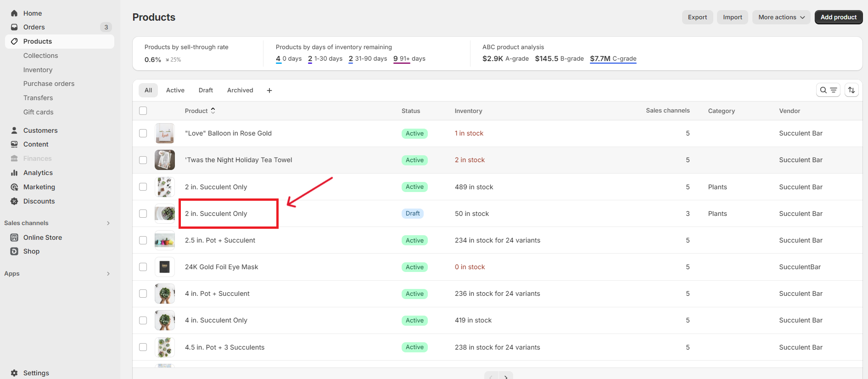The image size is (868, 379).
Task: Click the Home icon in sidebar
Action: pyautogui.click(x=14, y=13)
